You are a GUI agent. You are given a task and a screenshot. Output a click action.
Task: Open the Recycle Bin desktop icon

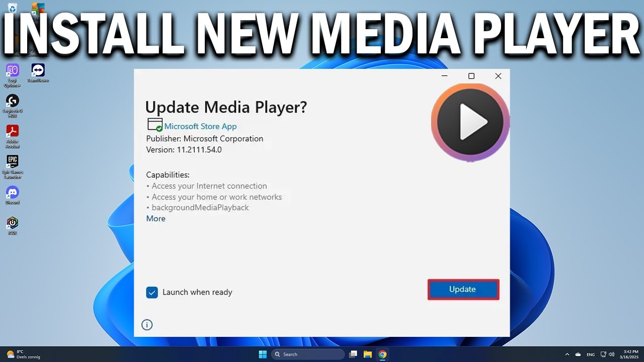[x=13, y=8]
